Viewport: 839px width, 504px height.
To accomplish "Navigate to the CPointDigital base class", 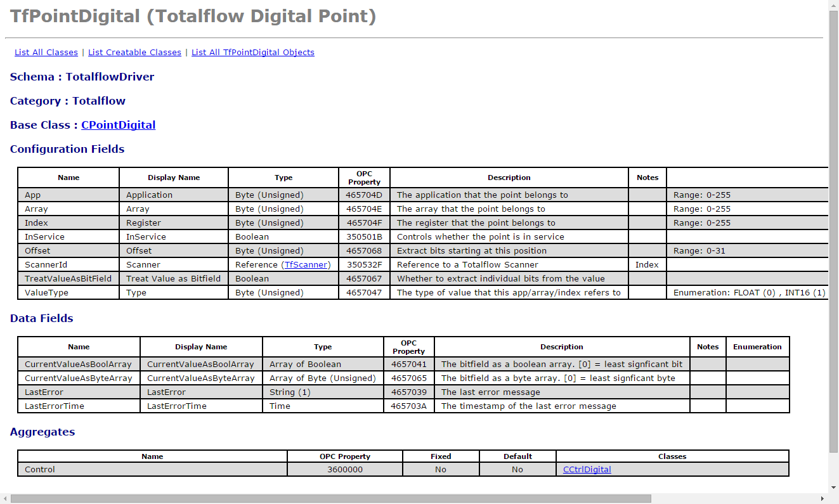I will tap(118, 125).
